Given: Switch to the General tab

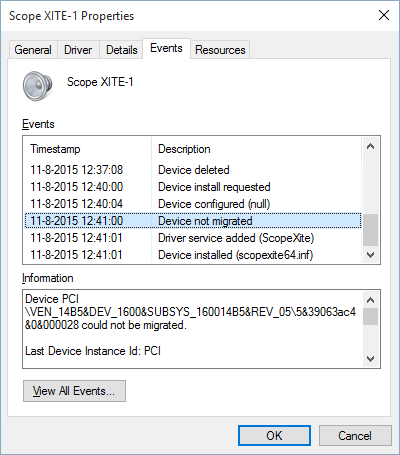Looking at the screenshot, I should [x=33, y=50].
